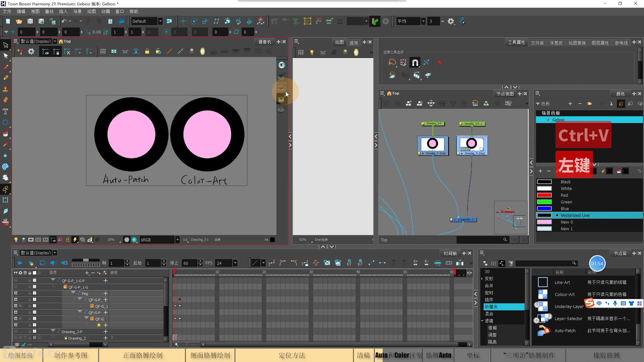Screen dimensions: 644x362
Task: Click playback play button in timeline
Action: (x=19, y=263)
